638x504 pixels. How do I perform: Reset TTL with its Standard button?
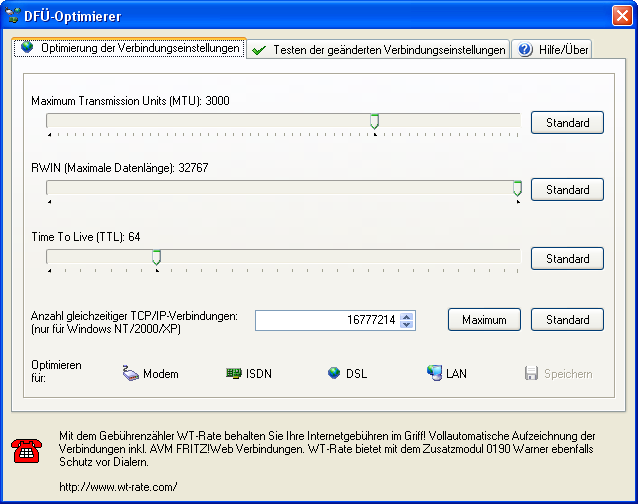pos(567,259)
